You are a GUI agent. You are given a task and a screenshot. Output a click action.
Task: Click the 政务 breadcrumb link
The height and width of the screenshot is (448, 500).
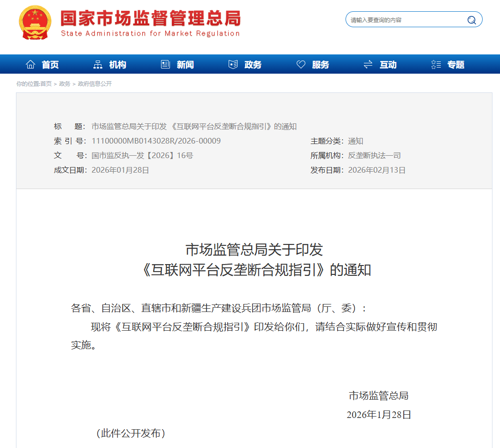click(65, 84)
